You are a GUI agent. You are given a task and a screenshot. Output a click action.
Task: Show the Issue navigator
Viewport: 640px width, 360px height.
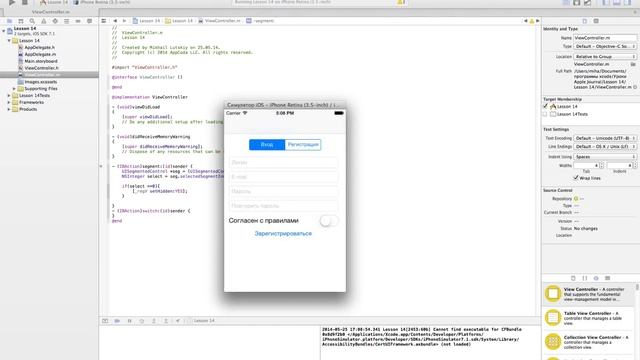coord(44,21)
